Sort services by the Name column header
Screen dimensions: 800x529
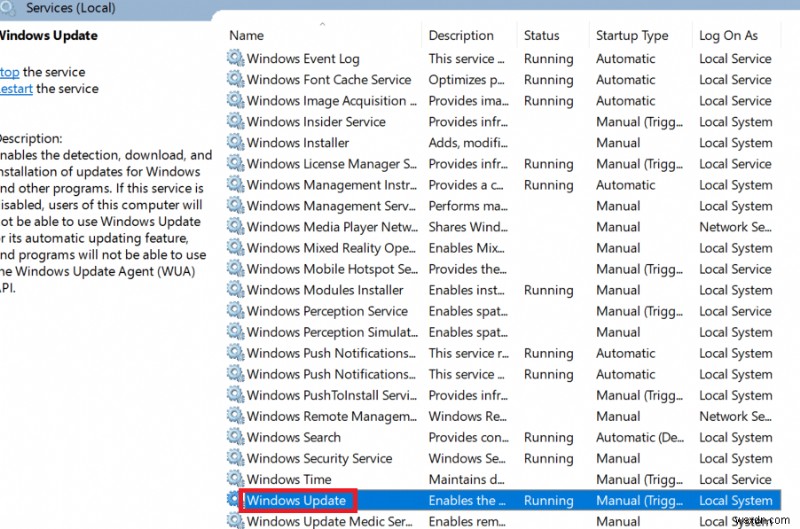point(246,35)
